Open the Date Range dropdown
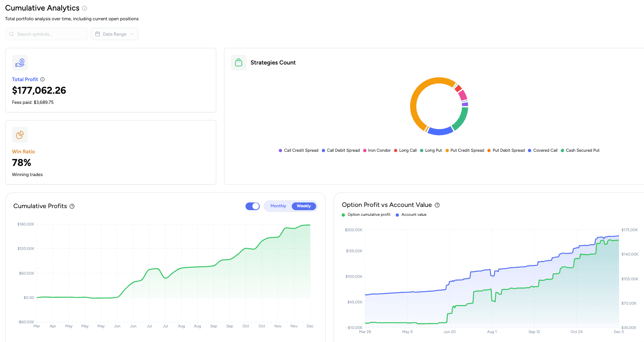Screen dimensions: 644x342 (x=114, y=34)
